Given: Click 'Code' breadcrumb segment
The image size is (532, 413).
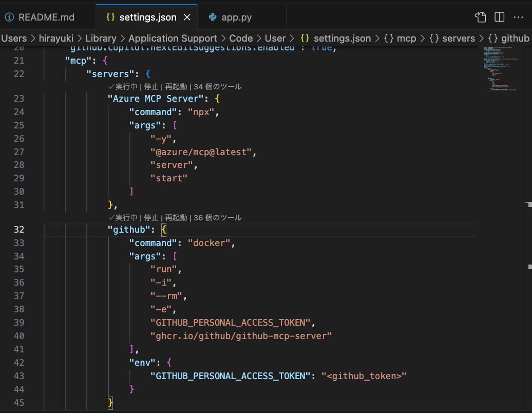Looking at the screenshot, I should [x=241, y=39].
